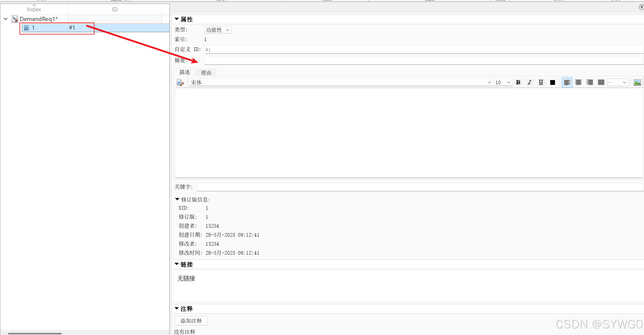
Task: Justify the text
Action: pyautogui.click(x=601, y=82)
